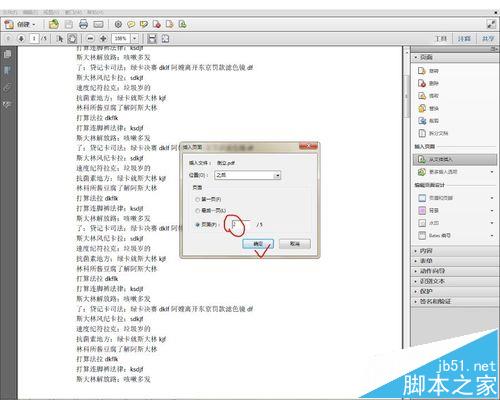Open the zoom level dropdown arrow

click(134, 39)
